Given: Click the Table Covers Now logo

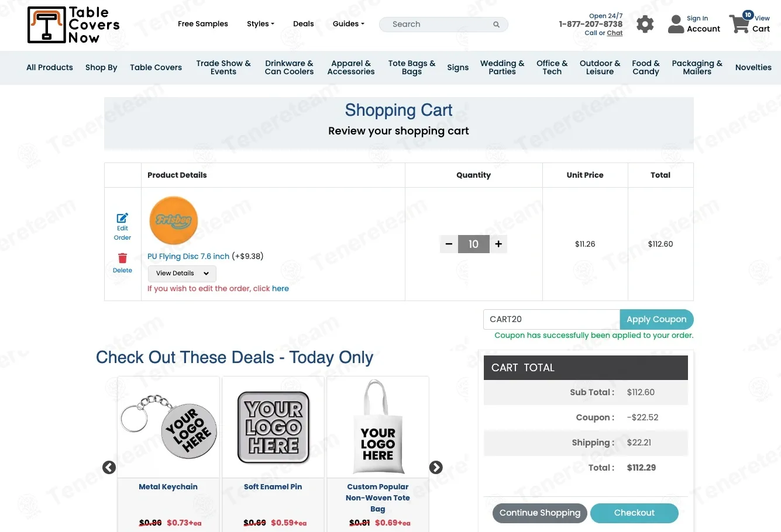Looking at the screenshot, I should pyautogui.click(x=73, y=25).
